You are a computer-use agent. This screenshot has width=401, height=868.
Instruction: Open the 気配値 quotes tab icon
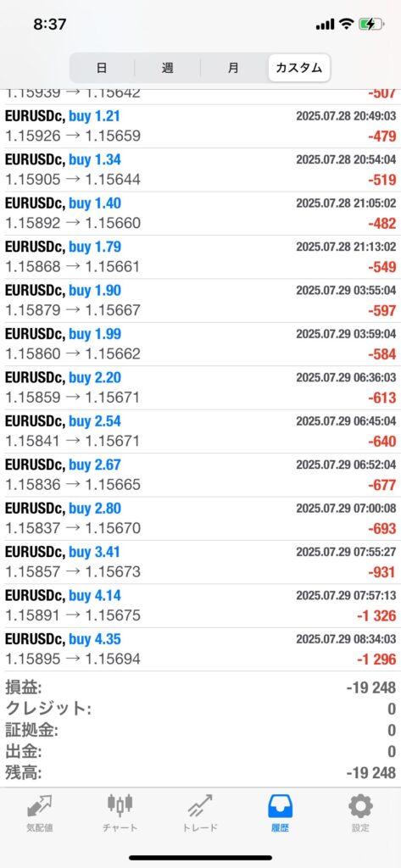tap(40, 807)
